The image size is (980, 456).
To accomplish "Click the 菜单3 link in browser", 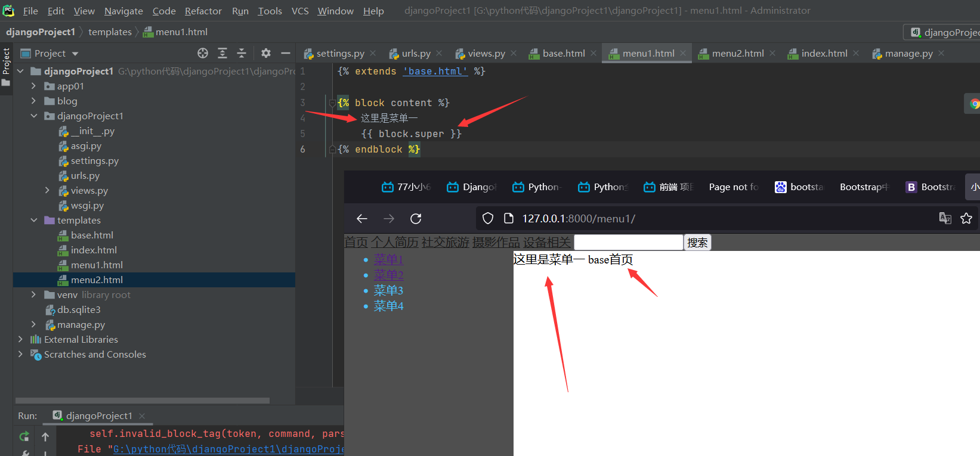I will 389,291.
